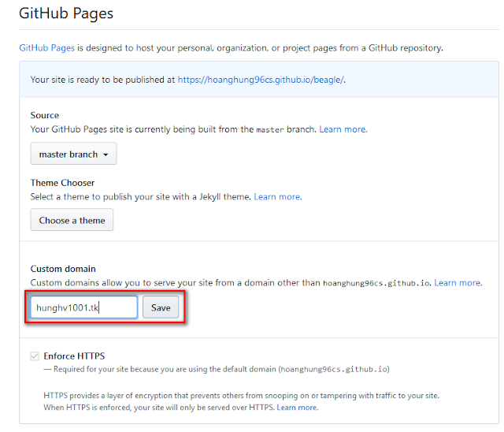The height and width of the screenshot is (432, 504).
Task: Click the word master in the Source description
Action: pos(270,129)
